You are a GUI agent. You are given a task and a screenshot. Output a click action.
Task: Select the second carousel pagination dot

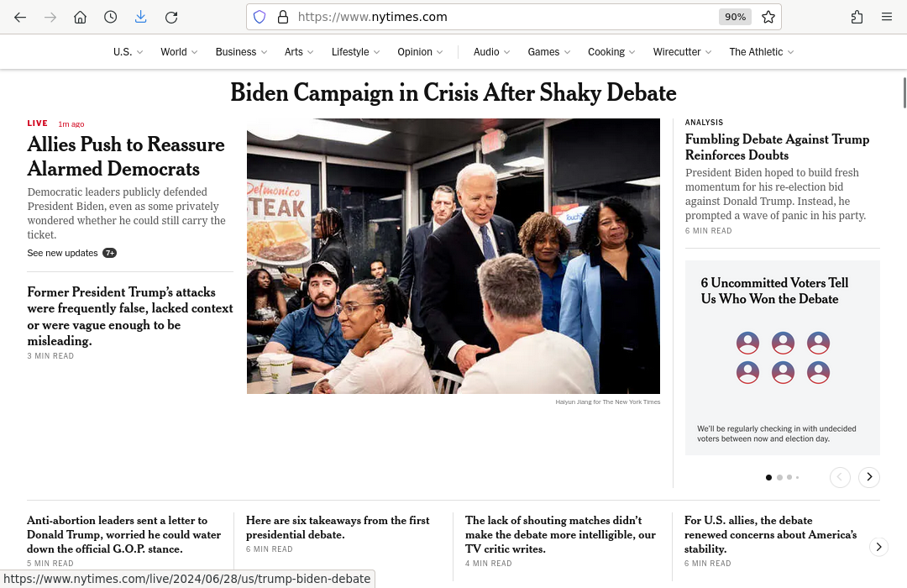pyautogui.click(x=779, y=477)
